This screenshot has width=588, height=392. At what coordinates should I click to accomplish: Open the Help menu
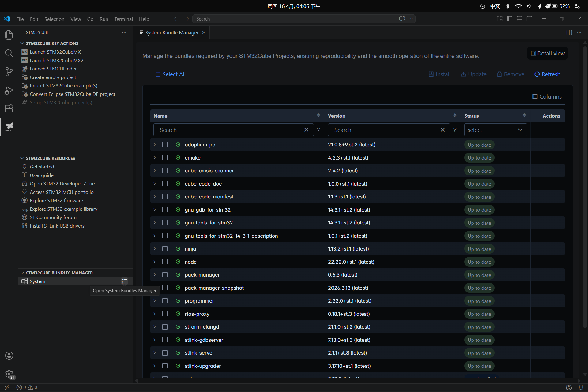point(144,19)
